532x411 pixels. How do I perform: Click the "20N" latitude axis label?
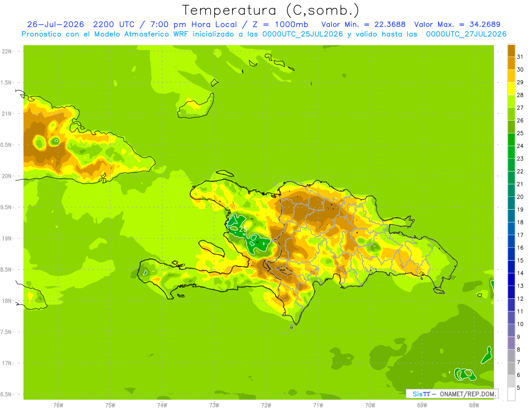click(7, 176)
